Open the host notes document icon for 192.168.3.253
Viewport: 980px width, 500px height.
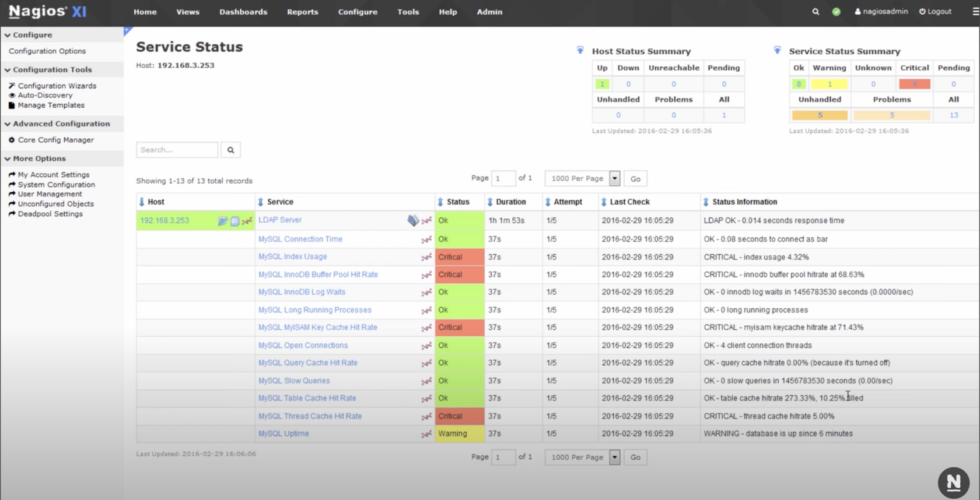click(x=235, y=221)
